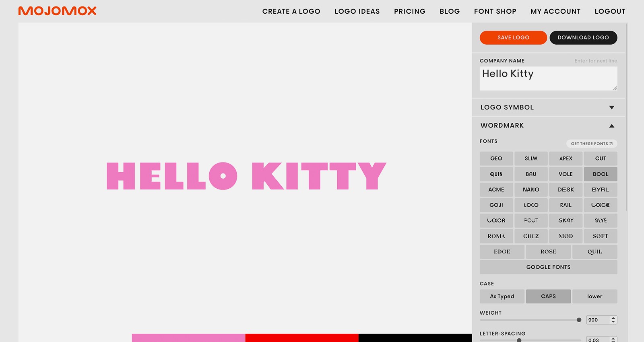Screen dimensions: 644x342
Task: Open the Blog link
Action: (450, 11)
